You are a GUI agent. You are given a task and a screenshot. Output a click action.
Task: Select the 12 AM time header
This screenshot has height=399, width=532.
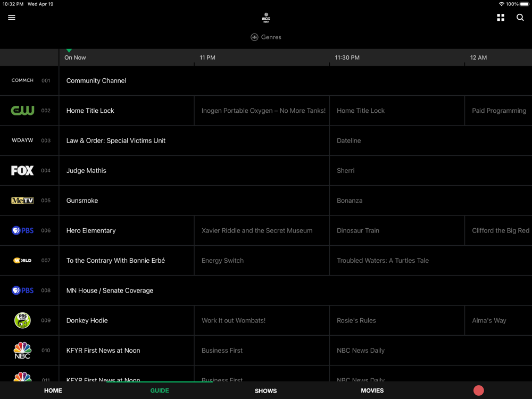tap(478, 57)
